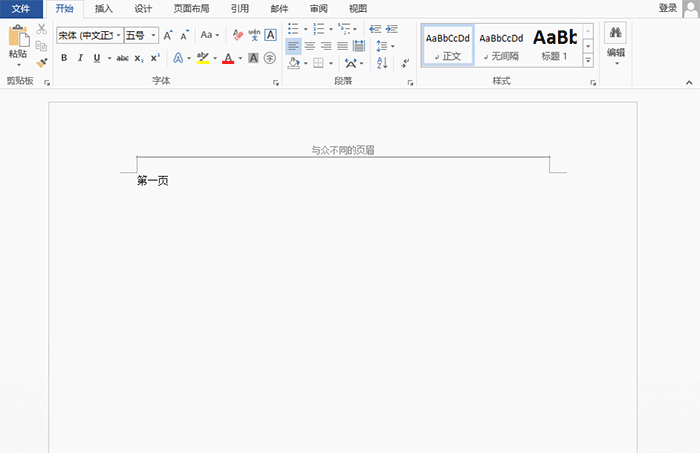Toggle Bold formatting
This screenshot has width=700, height=453.
tap(64, 58)
